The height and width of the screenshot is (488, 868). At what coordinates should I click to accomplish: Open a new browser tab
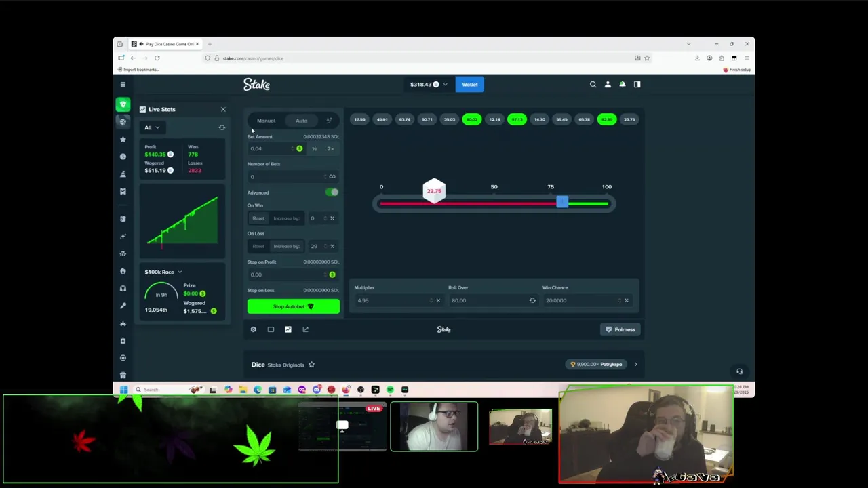tap(210, 44)
